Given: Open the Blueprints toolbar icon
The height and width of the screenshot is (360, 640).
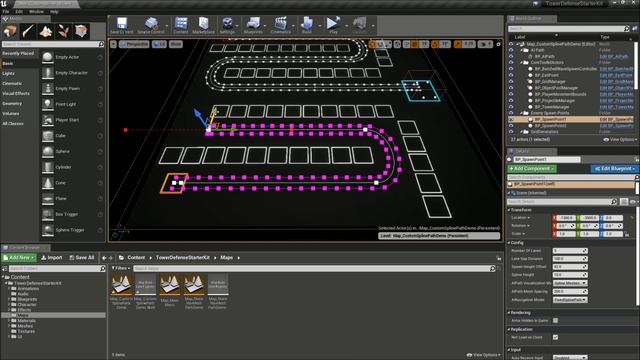Looking at the screenshot, I should 253,25.
